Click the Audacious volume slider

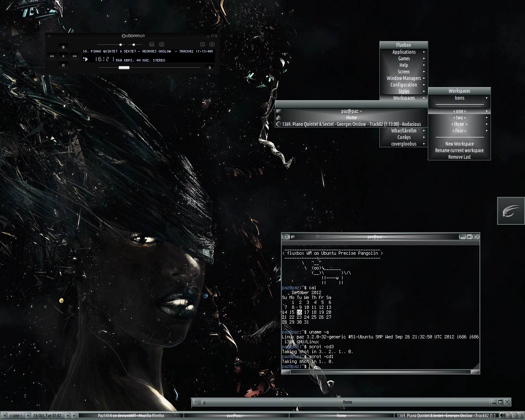coord(111,44)
